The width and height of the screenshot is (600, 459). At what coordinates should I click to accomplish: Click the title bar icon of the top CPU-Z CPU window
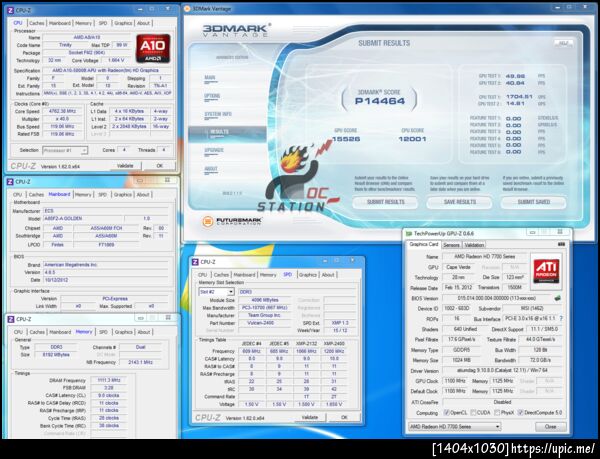pos(10,10)
